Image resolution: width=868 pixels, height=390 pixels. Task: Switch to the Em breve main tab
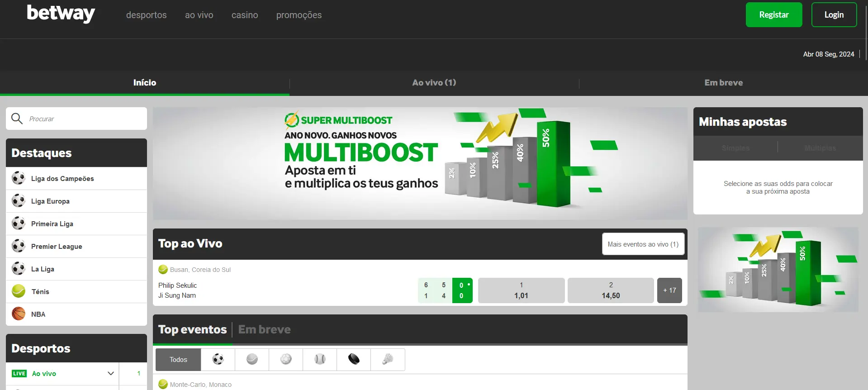724,82
